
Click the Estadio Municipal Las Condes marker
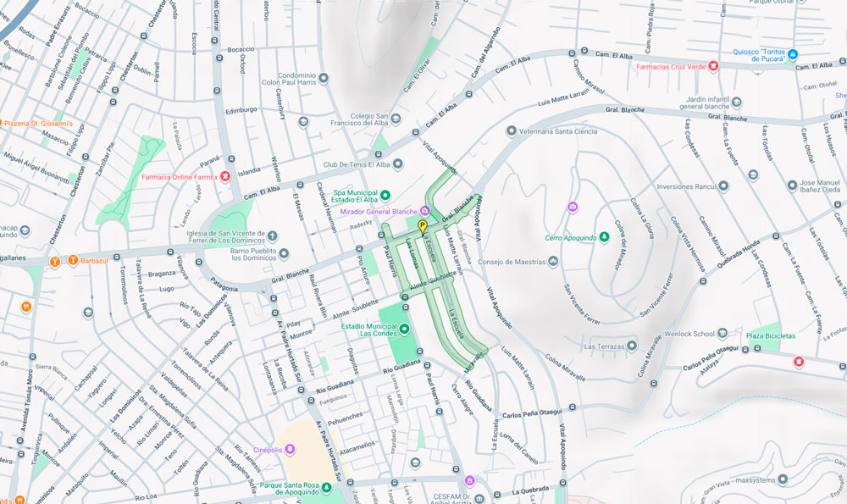pyautogui.click(x=405, y=329)
